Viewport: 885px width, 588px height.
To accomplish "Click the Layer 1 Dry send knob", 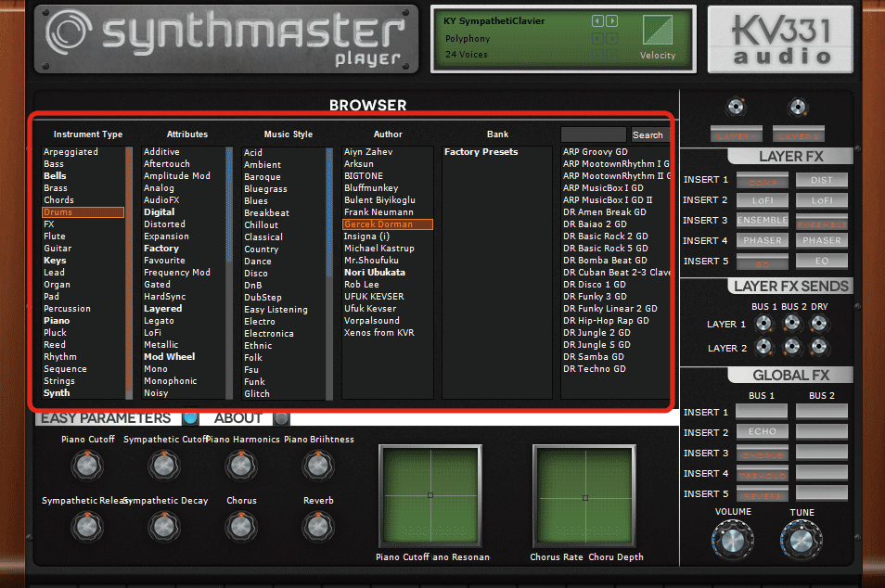I will [x=819, y=324].
